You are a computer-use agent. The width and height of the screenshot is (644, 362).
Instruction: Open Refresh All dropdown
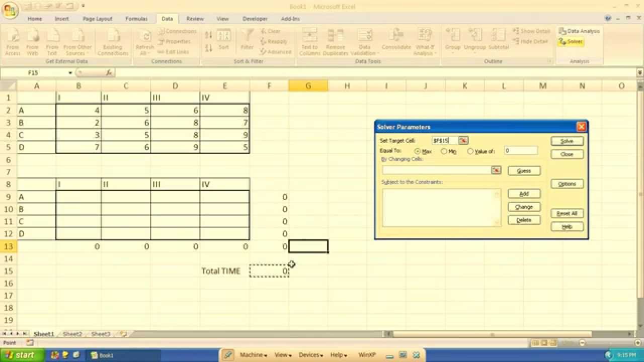pos(144,42)
